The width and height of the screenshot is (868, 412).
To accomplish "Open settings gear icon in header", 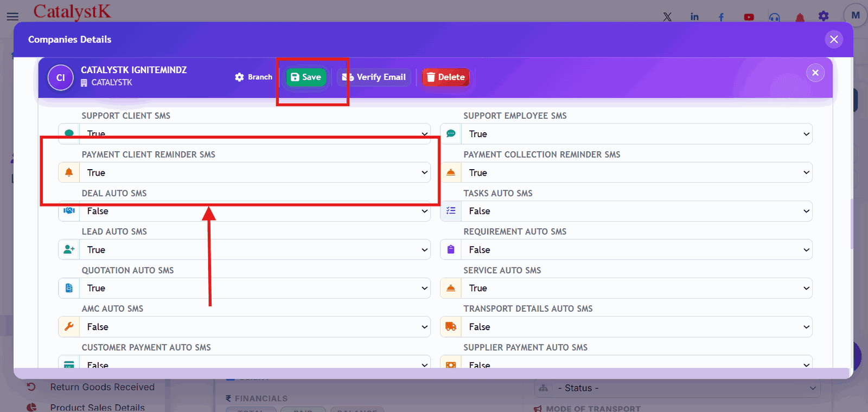I will pyautogui.click(x=824, y=16).
